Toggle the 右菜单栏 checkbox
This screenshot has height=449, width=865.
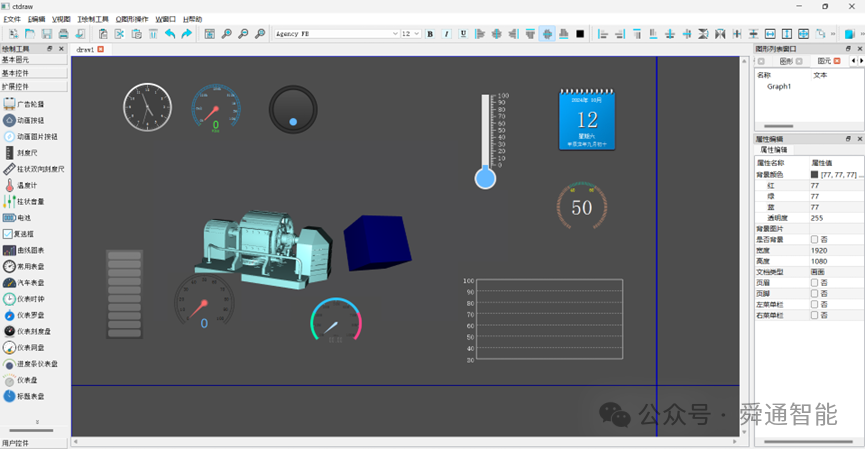[814, 315]
